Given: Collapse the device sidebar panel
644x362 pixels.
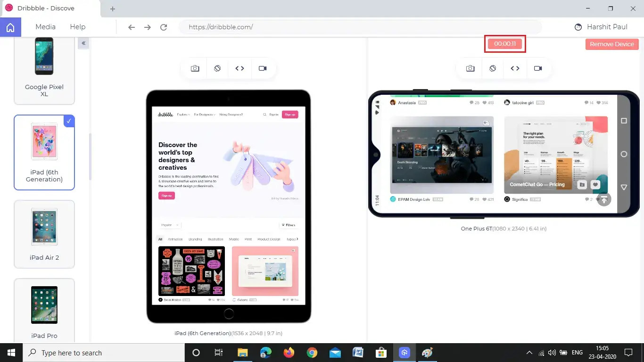Looking at the screenshot, I should (83, 43).
